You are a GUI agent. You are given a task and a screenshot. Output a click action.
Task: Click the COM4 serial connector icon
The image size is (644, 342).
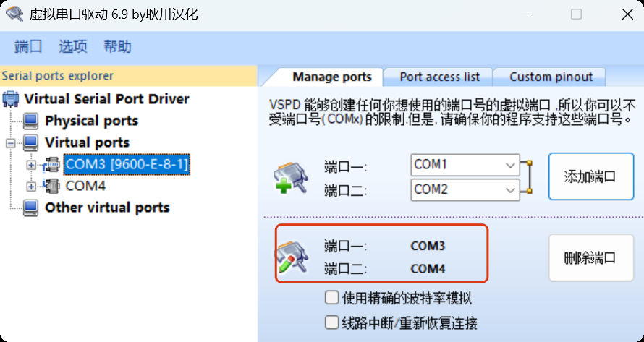[x=52, y=187]
